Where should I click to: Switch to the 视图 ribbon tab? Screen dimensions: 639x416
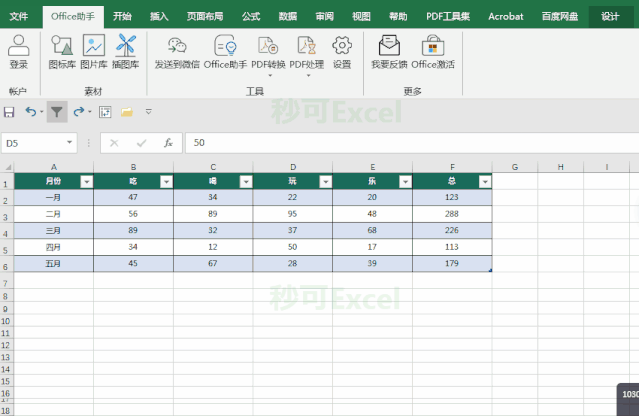click(361, 17)
